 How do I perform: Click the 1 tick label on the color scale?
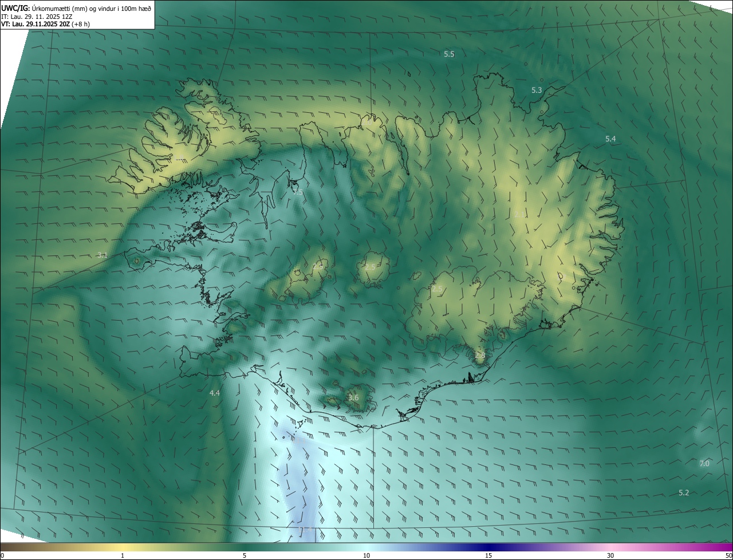click(123, 556)
